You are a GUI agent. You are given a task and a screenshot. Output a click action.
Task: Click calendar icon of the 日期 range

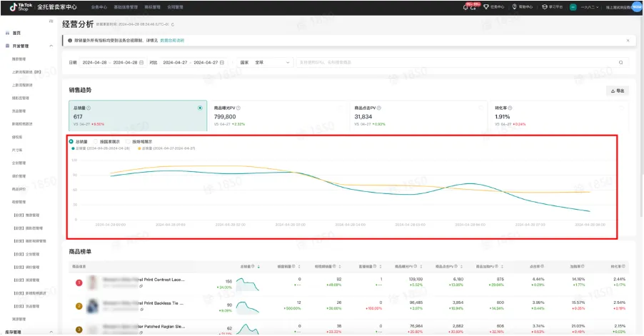click(x=141, y=62)
